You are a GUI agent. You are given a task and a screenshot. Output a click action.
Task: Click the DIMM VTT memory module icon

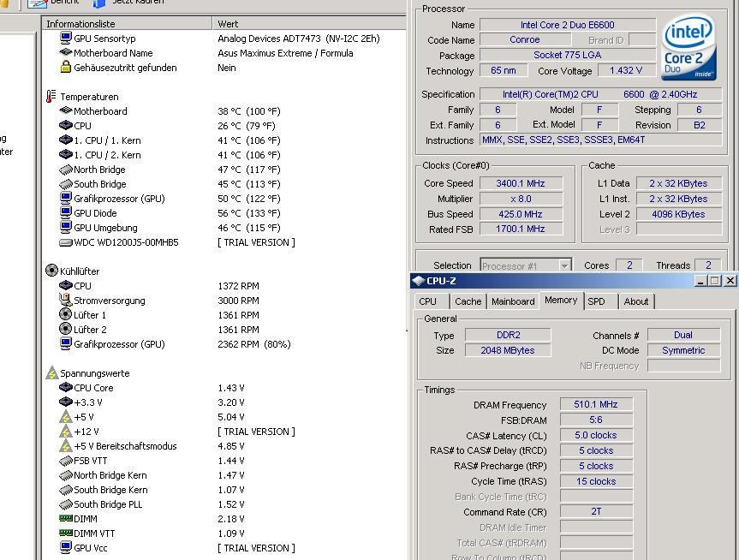point(66,533)
